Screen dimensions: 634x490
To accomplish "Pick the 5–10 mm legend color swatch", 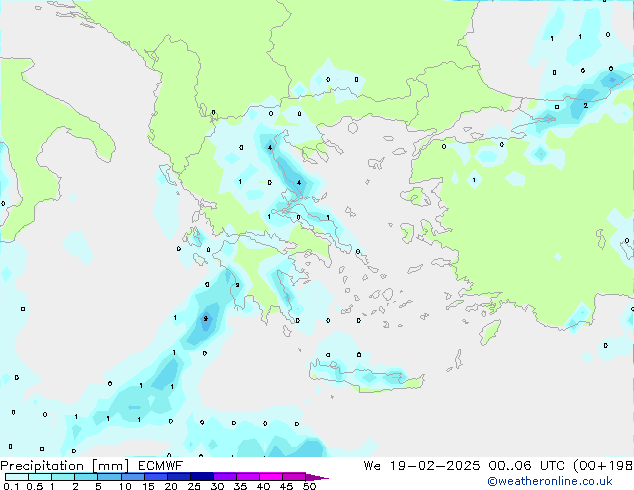I will tap(110, 477).
